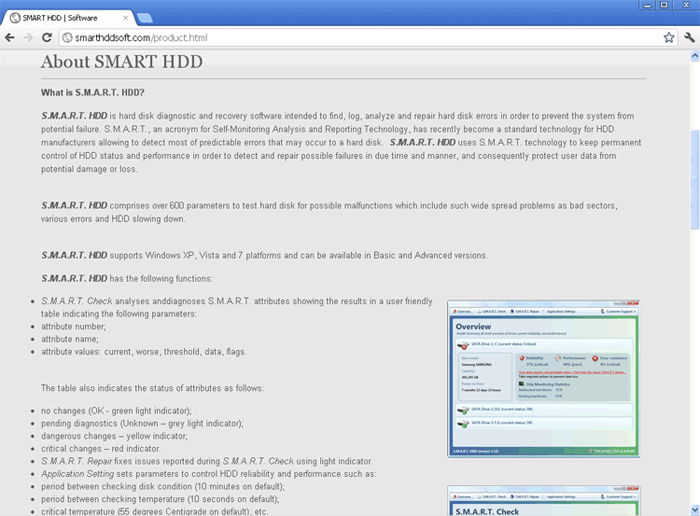Click the scrollbar up arrow
The height and width of the screenshot is (516, 700).
[x=694, y=55]
